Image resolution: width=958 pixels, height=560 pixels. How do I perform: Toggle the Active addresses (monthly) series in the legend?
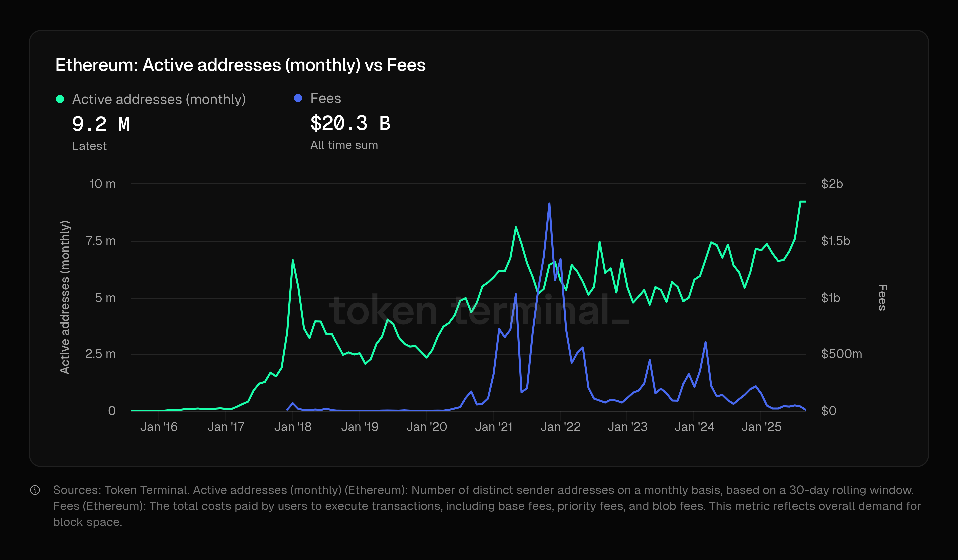point(159,99)
